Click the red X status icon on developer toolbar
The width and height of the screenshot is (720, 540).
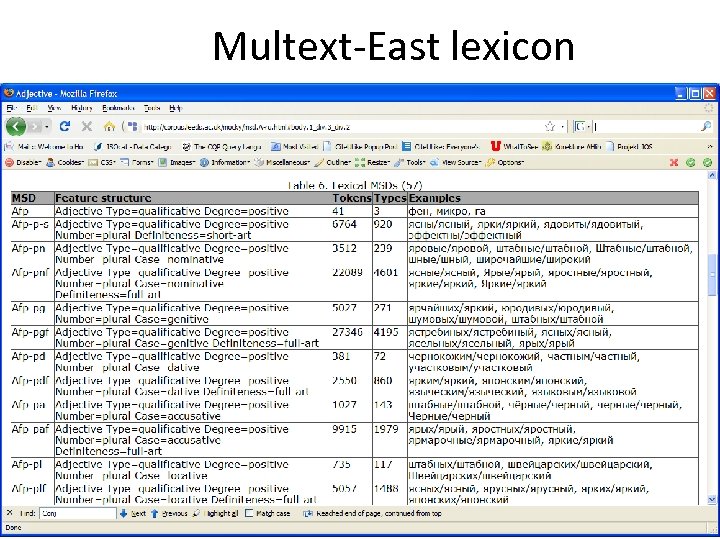coord(674,163)
